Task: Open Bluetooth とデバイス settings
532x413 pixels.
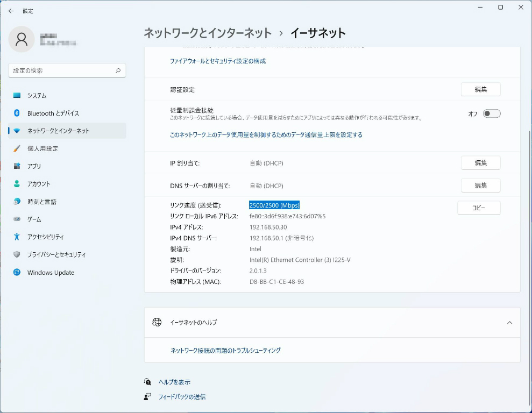Action: coord(53,113)
